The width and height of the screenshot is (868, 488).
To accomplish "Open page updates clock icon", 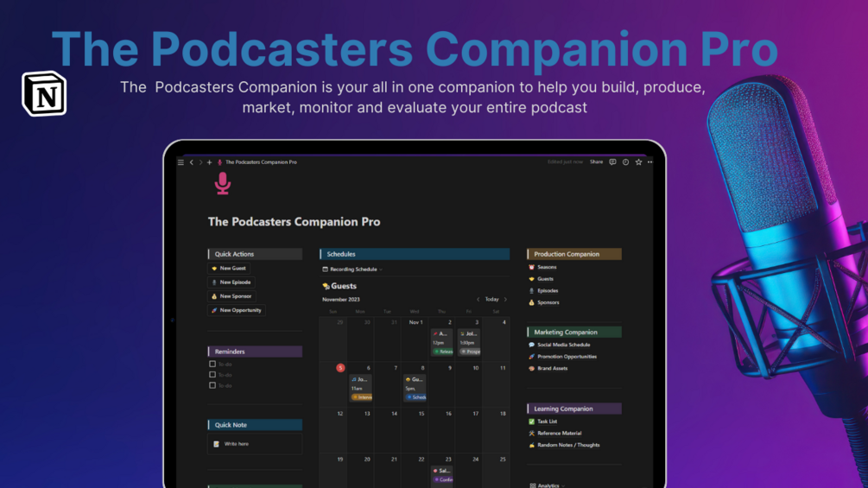I will click(625, 162).
